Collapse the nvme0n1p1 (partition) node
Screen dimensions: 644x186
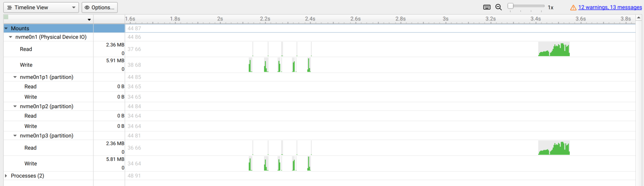(15, 77)
